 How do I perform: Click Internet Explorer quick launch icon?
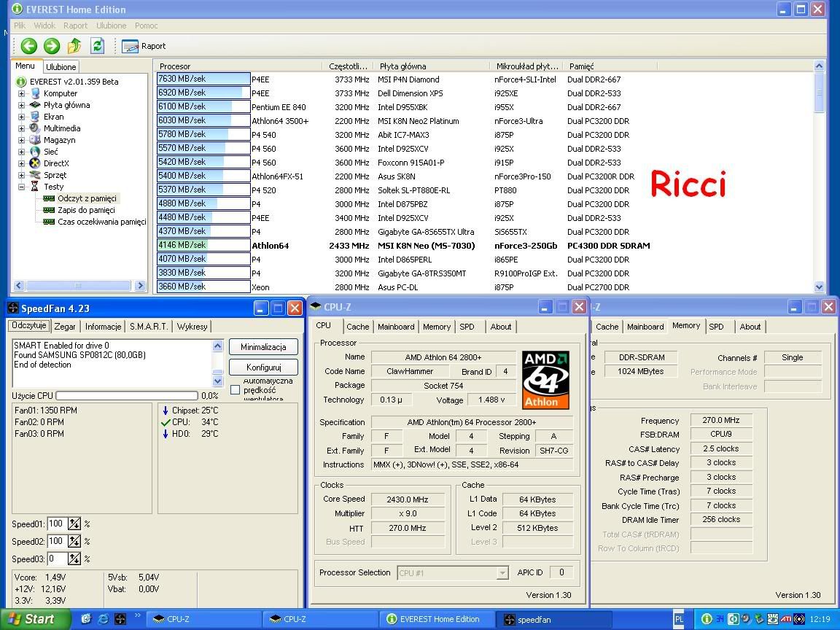point(103,619)
